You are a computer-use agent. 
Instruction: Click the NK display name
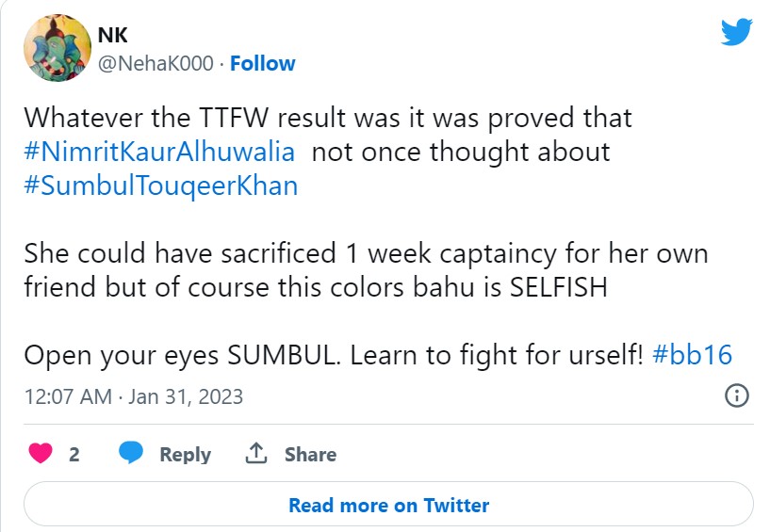coord(113,35)
